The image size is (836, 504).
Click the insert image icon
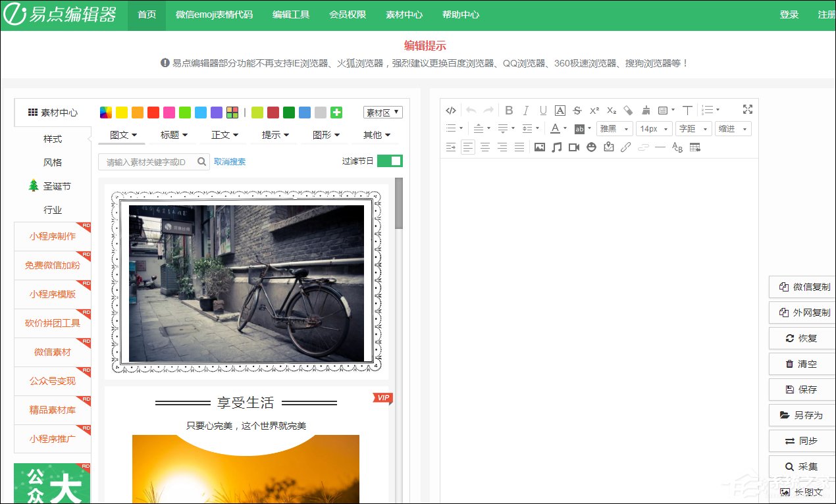[x=540, y=147]
